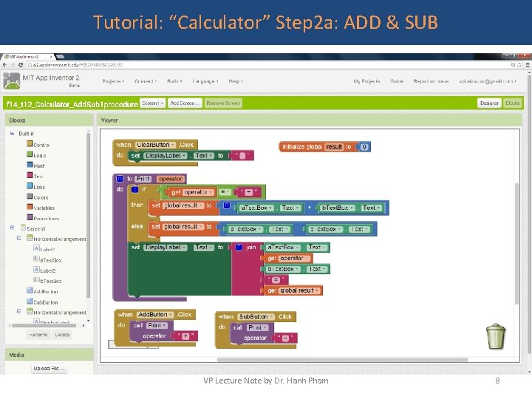Click the MIT App Inventor browser tab

point(29,57)
